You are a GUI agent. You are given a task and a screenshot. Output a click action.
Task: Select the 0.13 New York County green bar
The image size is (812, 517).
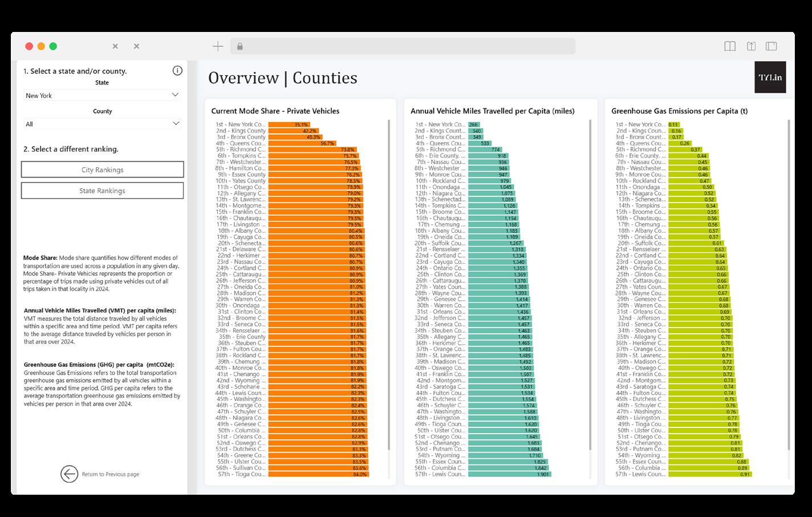coord(675,124)
